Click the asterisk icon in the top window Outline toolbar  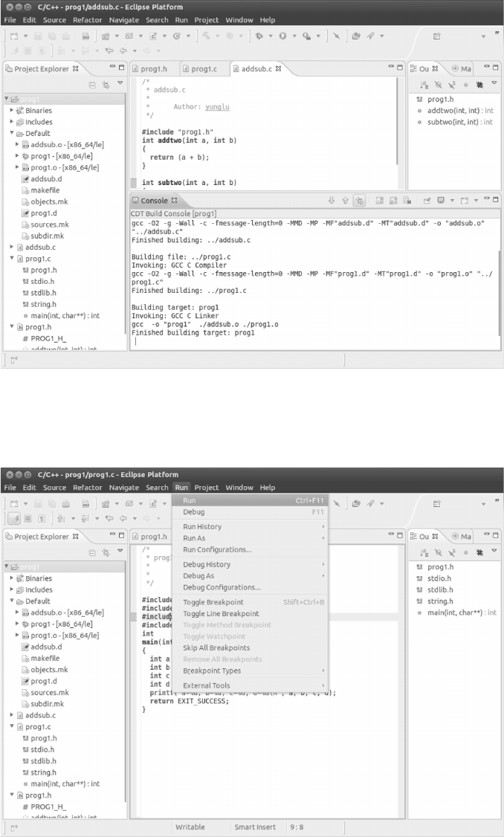[x=479, y=84]
